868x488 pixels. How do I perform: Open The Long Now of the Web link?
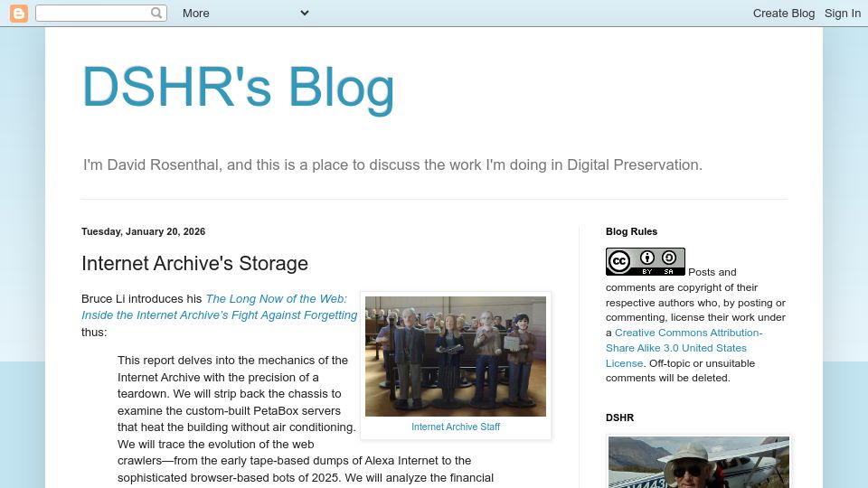[x=220, y=306]
